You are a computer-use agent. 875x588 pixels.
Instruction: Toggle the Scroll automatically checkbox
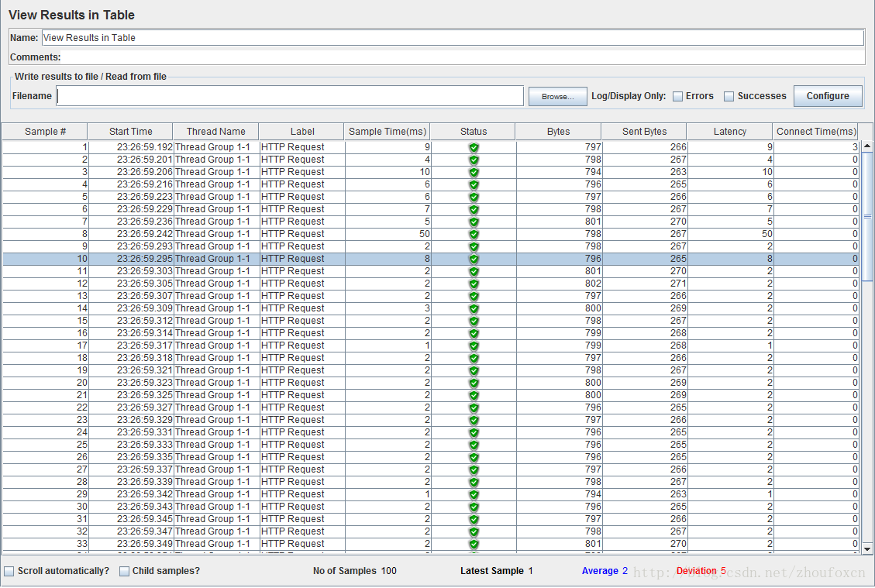point(9,571)
